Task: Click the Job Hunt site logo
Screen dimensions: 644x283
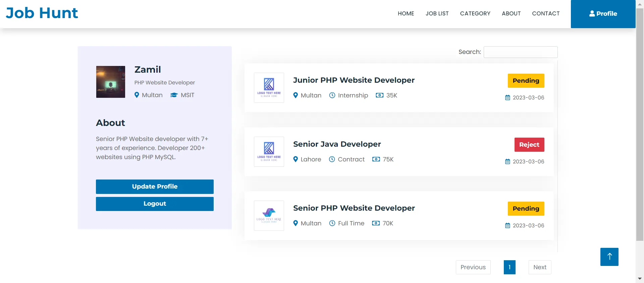Action: pos(42,13)
